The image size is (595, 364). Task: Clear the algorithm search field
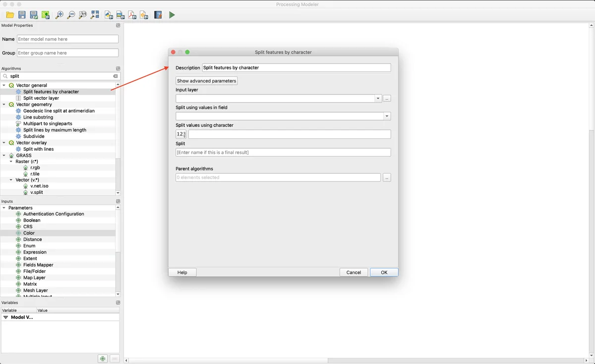click(115, 76)
